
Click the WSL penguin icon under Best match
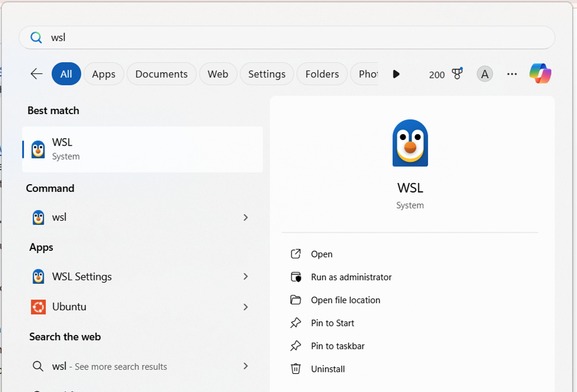tap(39, 149)
